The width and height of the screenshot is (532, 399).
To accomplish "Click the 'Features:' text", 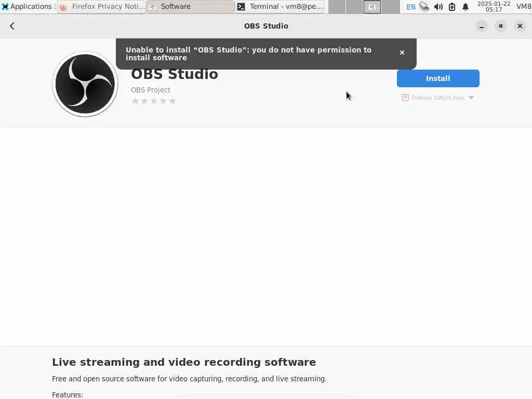I will [67, 395].
